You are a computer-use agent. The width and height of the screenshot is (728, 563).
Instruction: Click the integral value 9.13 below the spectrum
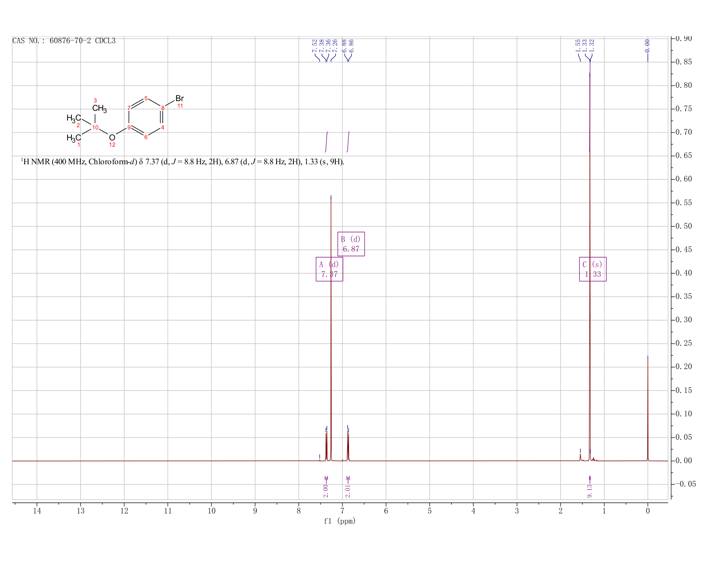click(589, 491)
